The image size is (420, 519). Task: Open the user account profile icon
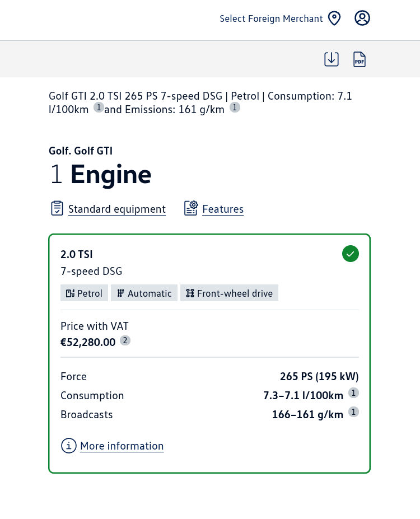pyautogui.click(x=362, y=18)
